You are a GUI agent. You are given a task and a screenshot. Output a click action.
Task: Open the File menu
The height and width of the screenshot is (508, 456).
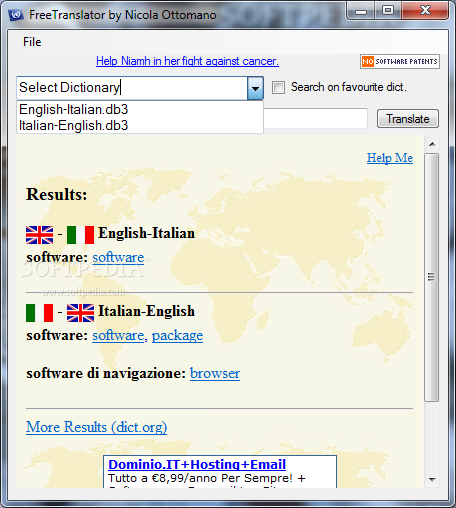coord(32,42)
